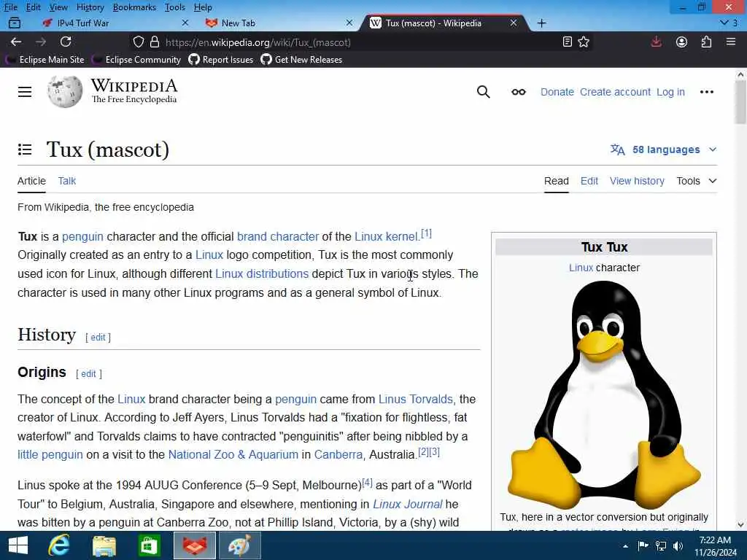Reload the page with the refresh icon
Screen dimensions: 747x560
point(66,42)
